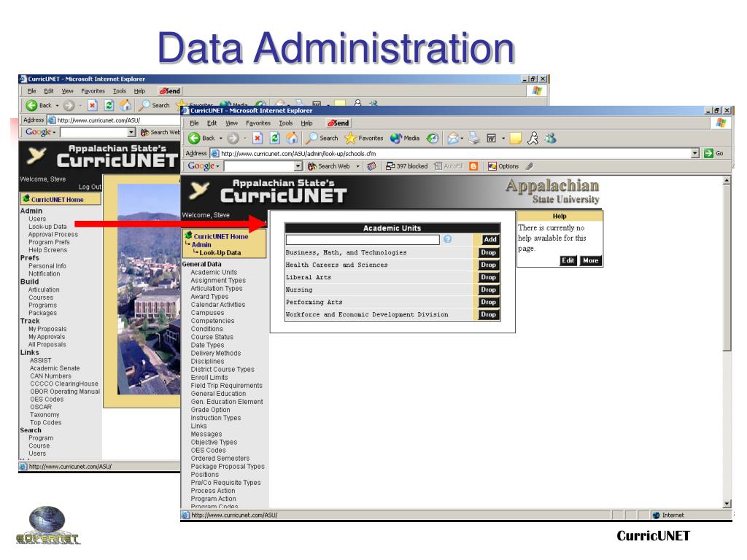The image size is (747, 560).
Task: Drop the Nursing academic unit
Action: point(488,289)
